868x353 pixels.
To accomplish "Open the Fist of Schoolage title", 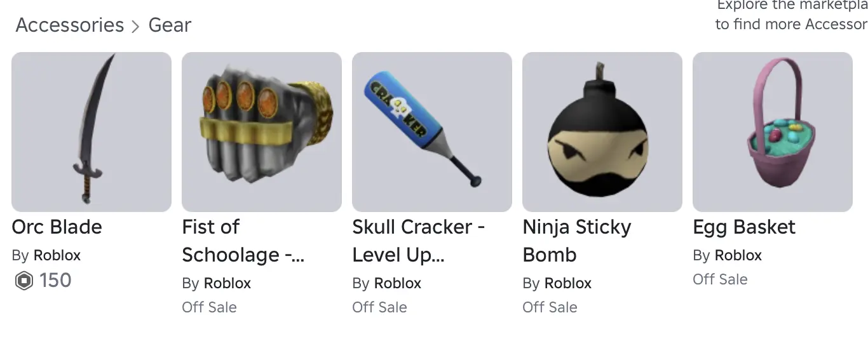I will coord(243,241).
